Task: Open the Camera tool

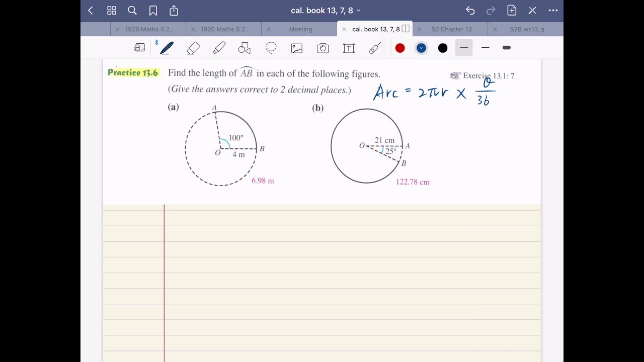Action: (323, 48)
